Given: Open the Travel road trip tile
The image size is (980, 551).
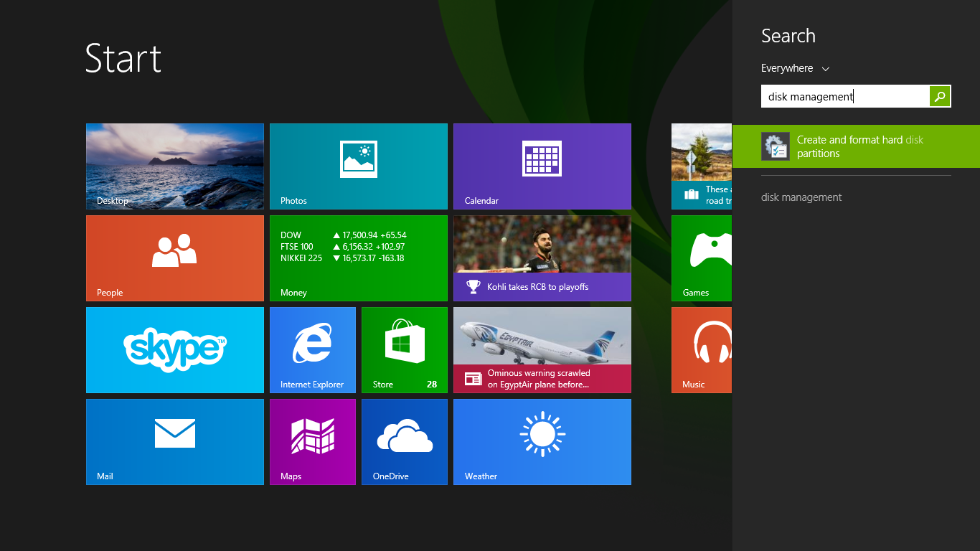Looking at the screenshot, I should (702, 166).
